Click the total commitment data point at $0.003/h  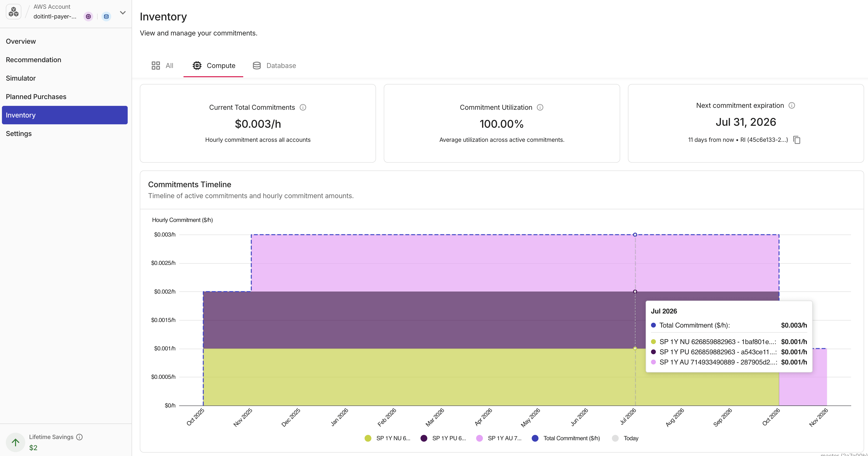click(x=635, y=235)
